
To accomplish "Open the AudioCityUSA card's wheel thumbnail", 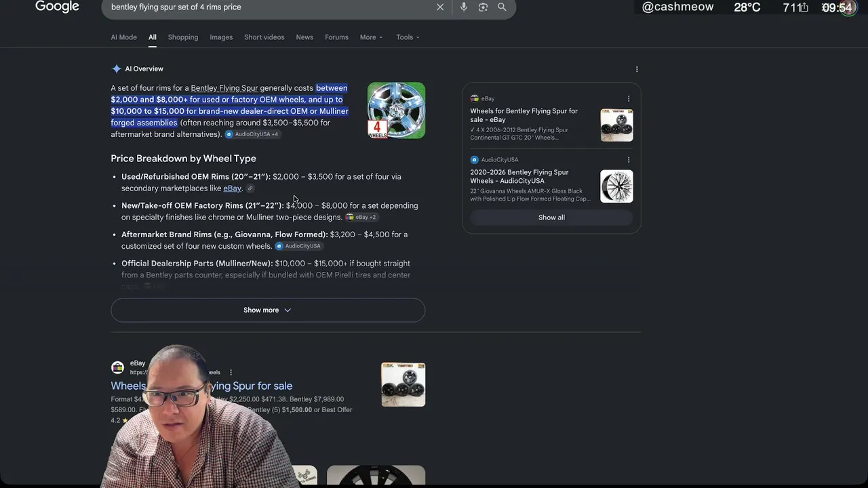I will coord(616,186).
